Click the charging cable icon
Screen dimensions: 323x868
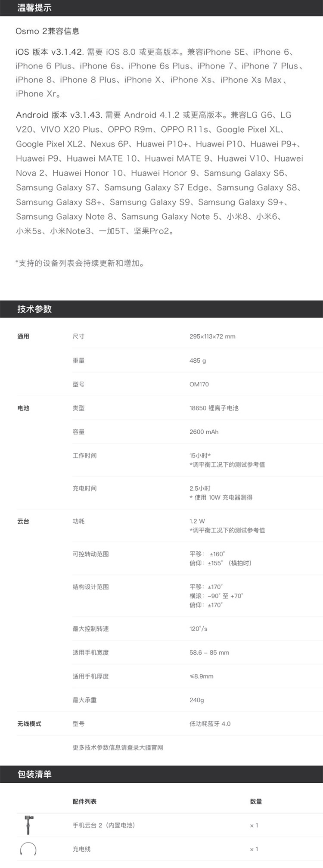tap(28, 849)
